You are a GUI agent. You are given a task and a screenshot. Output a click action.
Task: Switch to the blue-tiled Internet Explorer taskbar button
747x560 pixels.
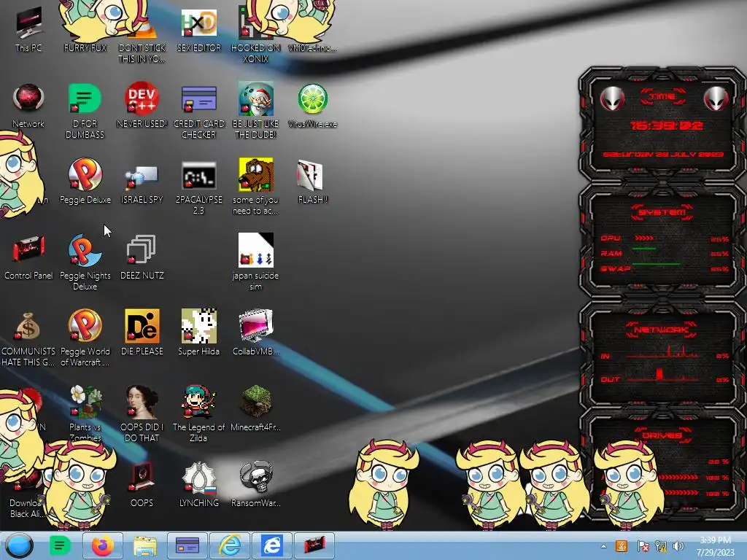[x=272, y=545]
